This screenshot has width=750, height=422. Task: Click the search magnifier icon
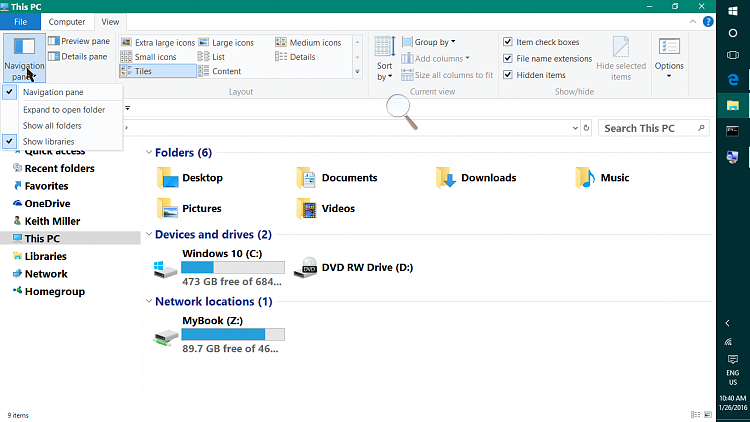click(701, 128)
